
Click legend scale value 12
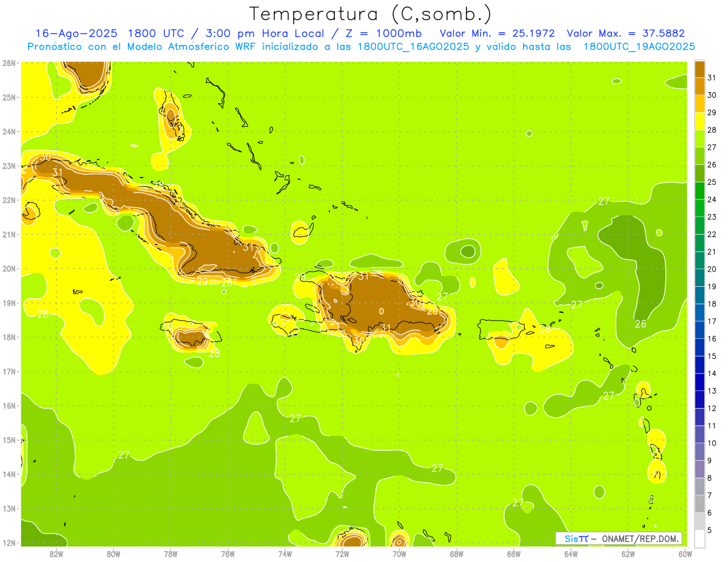712,408
